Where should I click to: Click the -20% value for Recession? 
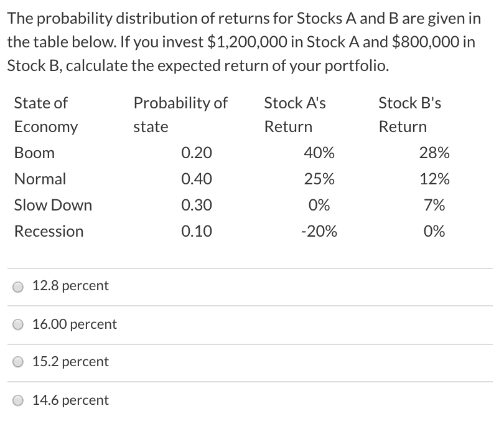(319, 231)
